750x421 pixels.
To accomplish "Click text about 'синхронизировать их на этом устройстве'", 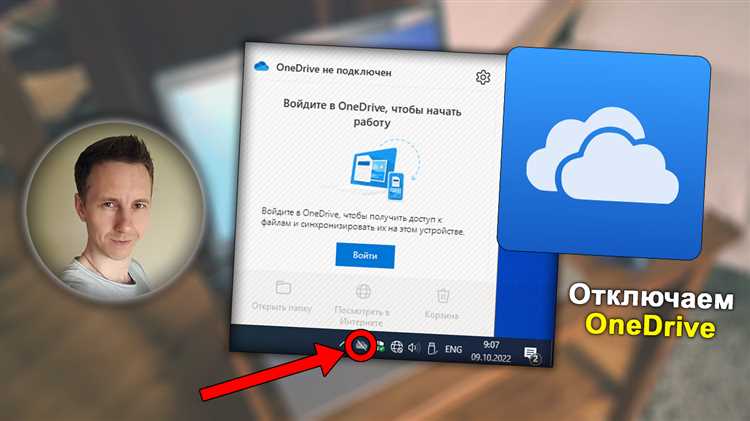I will click(x=363, y=226).
